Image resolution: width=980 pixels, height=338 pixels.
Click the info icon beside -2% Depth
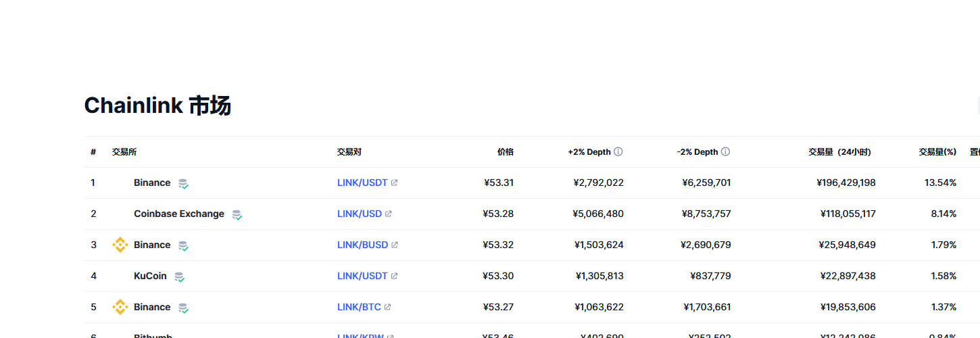pos(725,152)
